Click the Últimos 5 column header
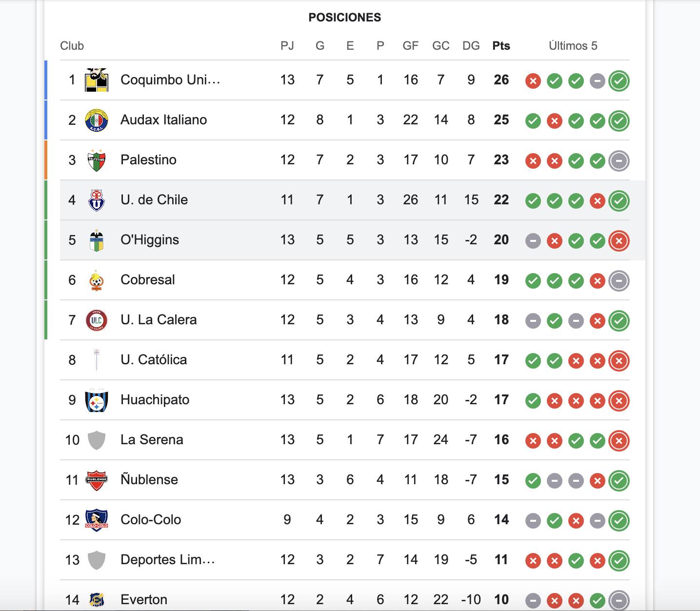The image size is (700, 611). (573, 46)
